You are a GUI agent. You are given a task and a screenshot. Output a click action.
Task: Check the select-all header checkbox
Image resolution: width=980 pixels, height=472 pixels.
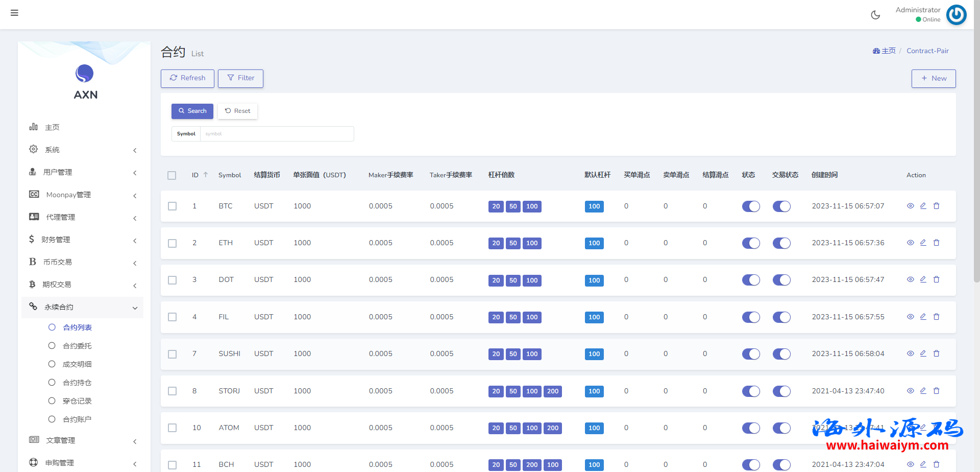[172, 175]
